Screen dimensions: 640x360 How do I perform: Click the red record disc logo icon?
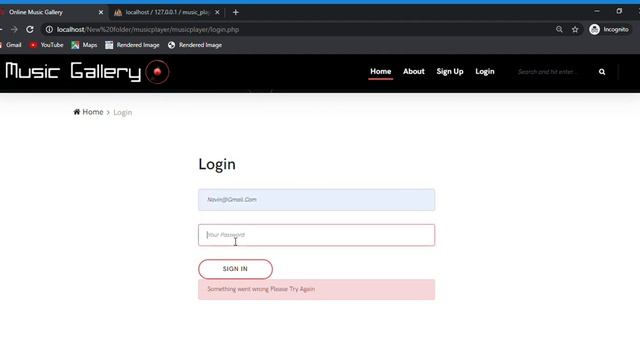pyautogui.click(x=157, y=72)
